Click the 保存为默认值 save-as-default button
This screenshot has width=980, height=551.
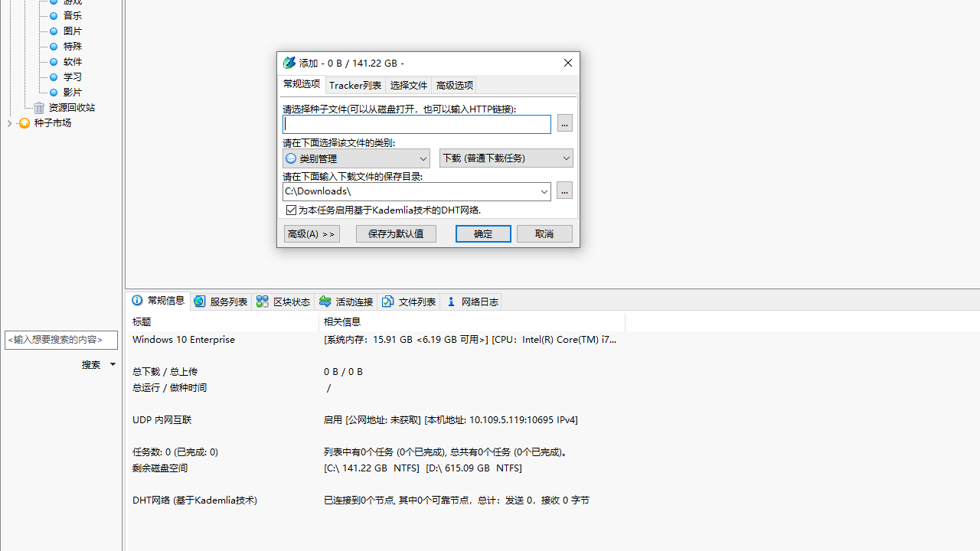pos(396,233)
